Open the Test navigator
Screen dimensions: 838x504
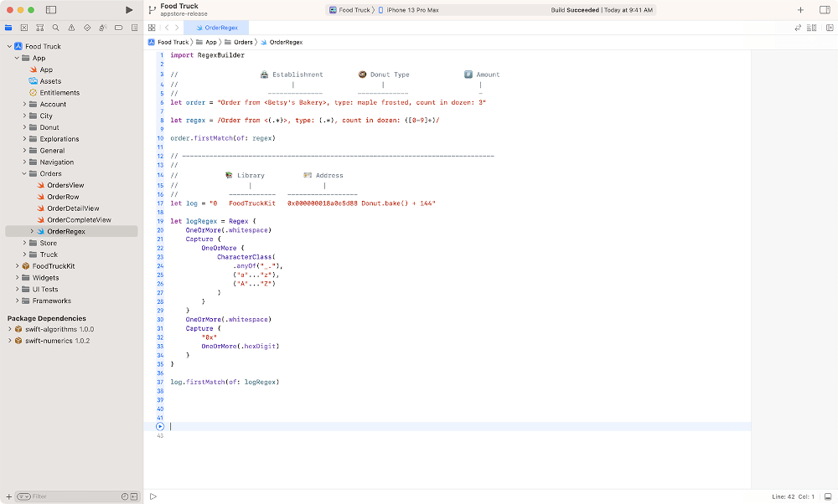(87, 28)
